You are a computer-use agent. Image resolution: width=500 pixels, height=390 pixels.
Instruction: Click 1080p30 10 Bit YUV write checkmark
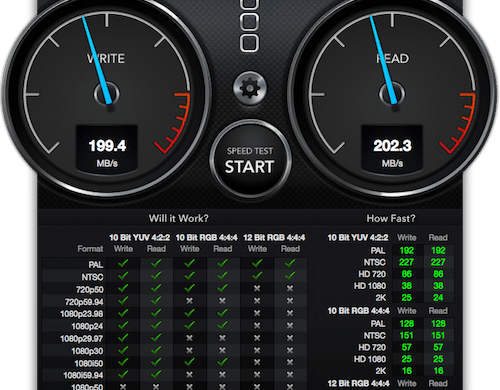123,350
